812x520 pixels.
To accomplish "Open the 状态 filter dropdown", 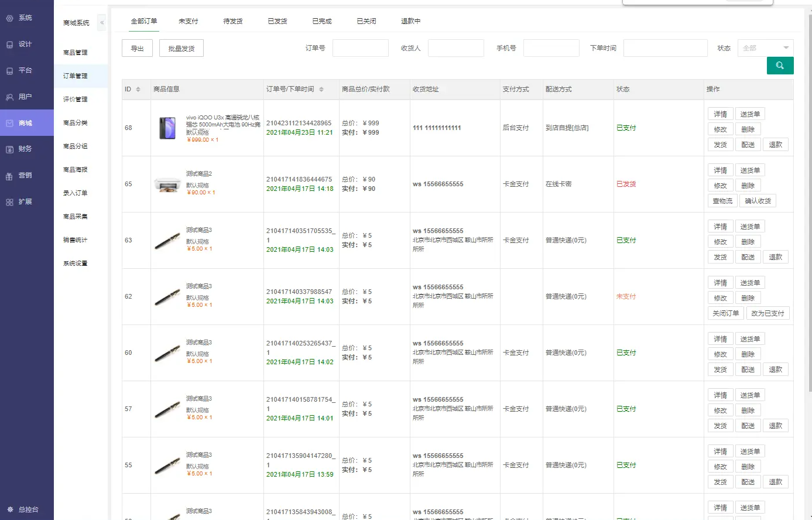I will [x=766, y=48].
